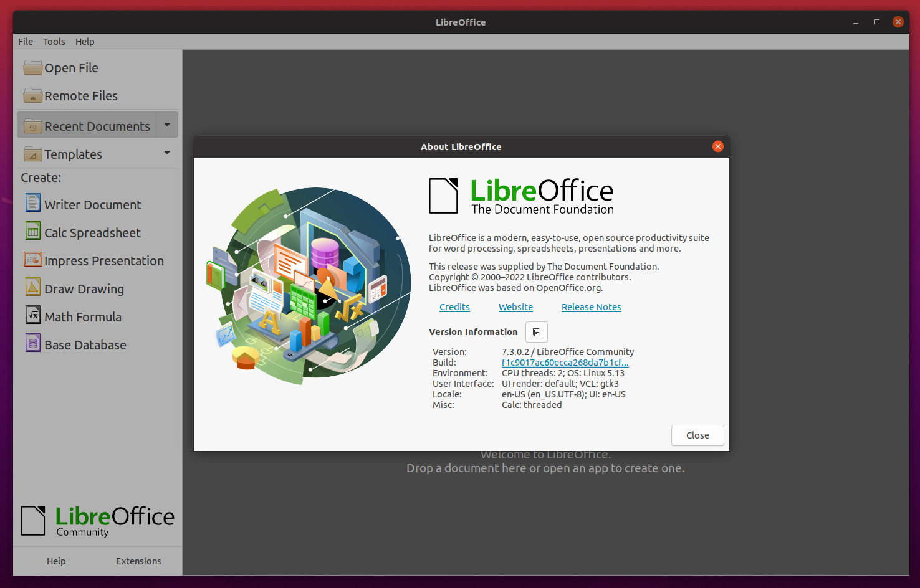Click the build hash f1c9017ac60ecca268da7b1cf link
Viewport: 920px width, 588px height.
(x=565, y=363)
